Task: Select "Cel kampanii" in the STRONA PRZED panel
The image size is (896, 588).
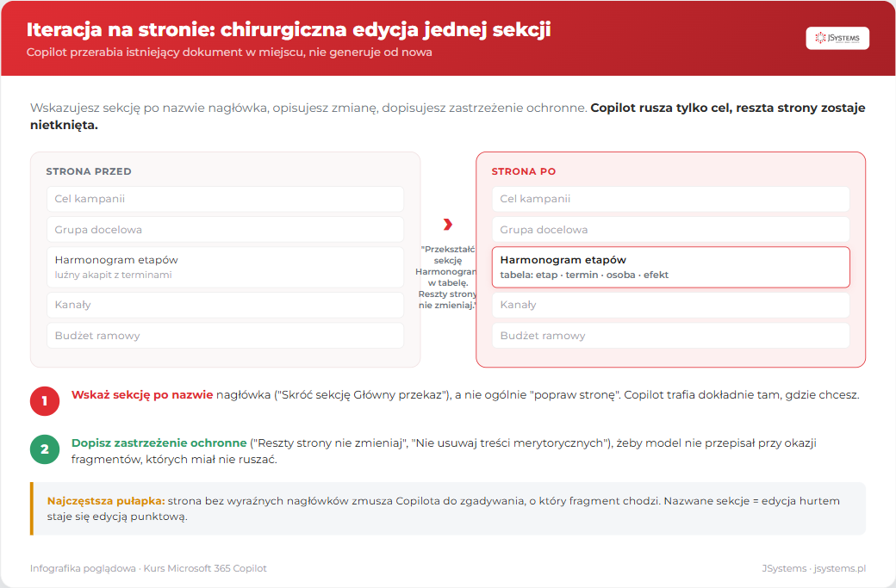Action: tap(225, 199)
